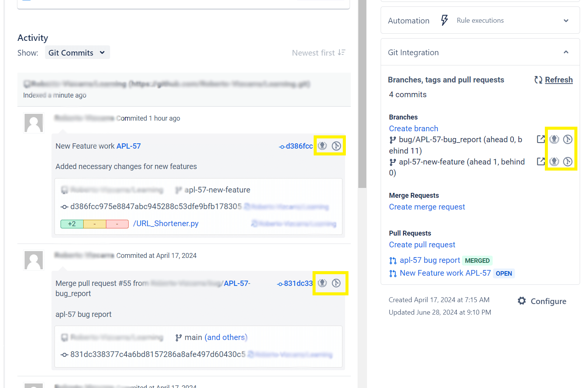Click Indexed a minute ago text
The image size is (588, 388).
pos(54,95)
